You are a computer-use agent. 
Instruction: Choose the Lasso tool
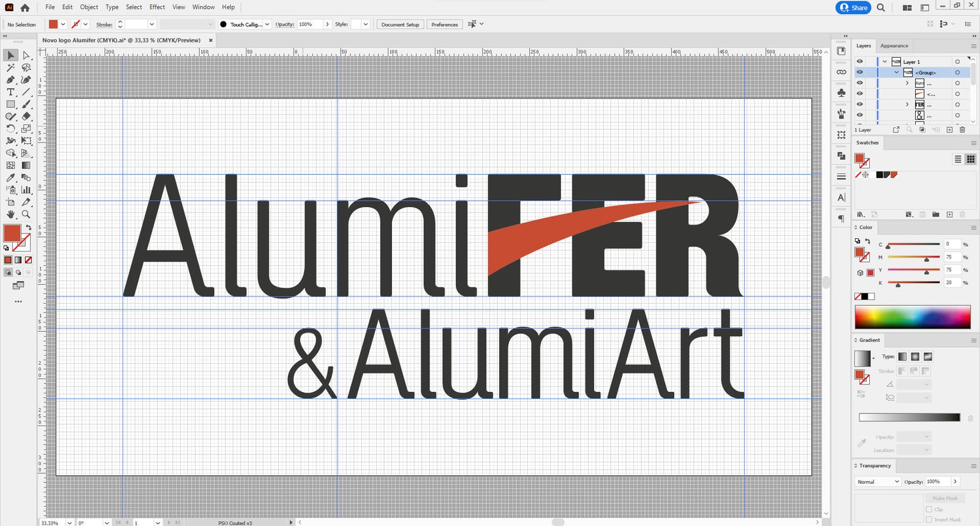pyautogui.click(x=26, y=67)
